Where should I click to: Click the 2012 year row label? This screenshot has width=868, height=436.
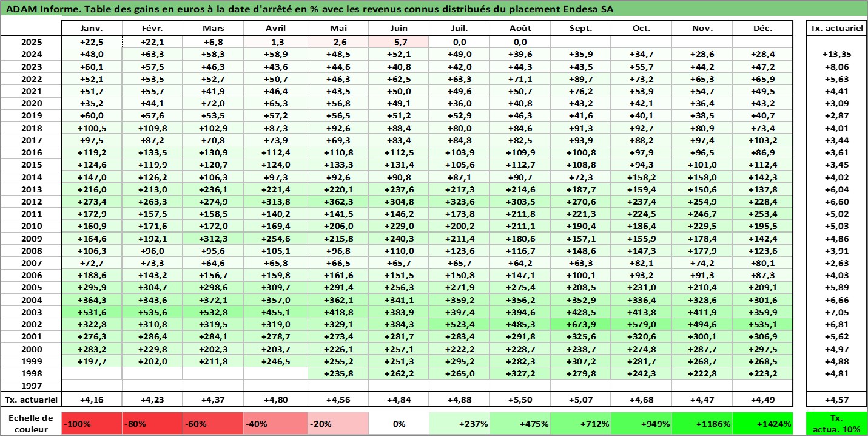[31, 202]
